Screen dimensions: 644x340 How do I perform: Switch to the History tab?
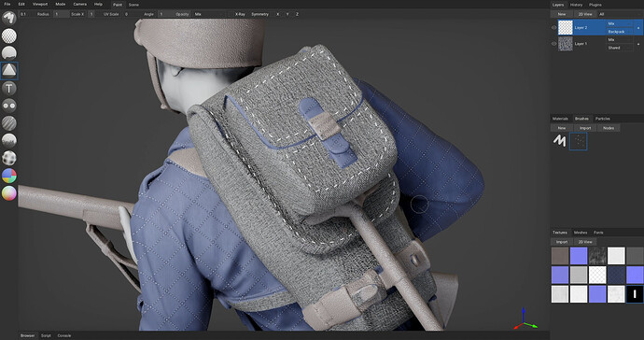[x=576, y=5]
